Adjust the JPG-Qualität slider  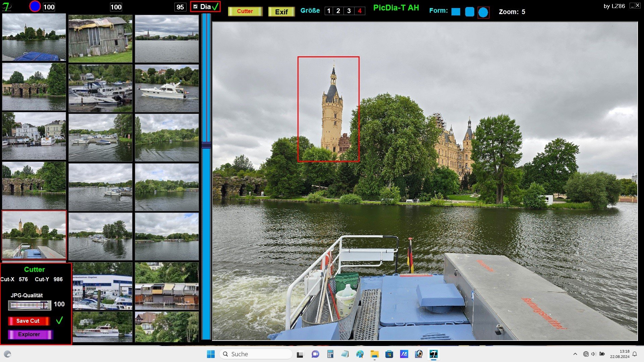click(x=44, y=305)
